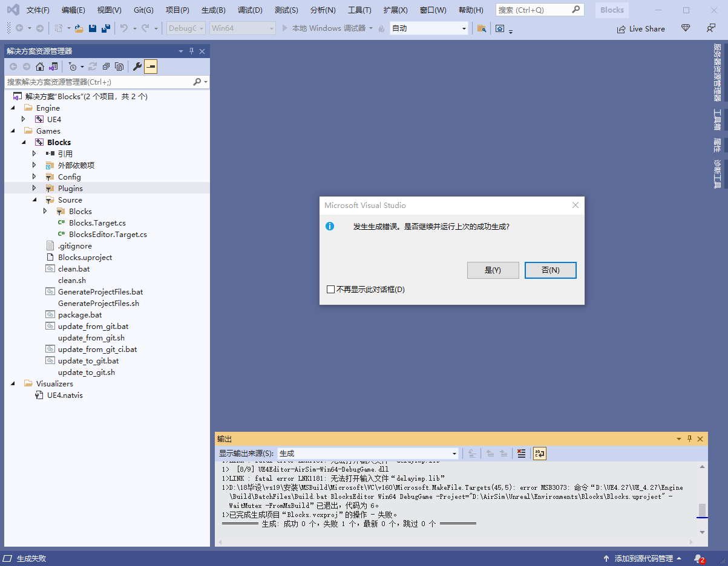Pin the Output panel with pushpin icon
Screen dimensions: 728x566
pos(689,439)
